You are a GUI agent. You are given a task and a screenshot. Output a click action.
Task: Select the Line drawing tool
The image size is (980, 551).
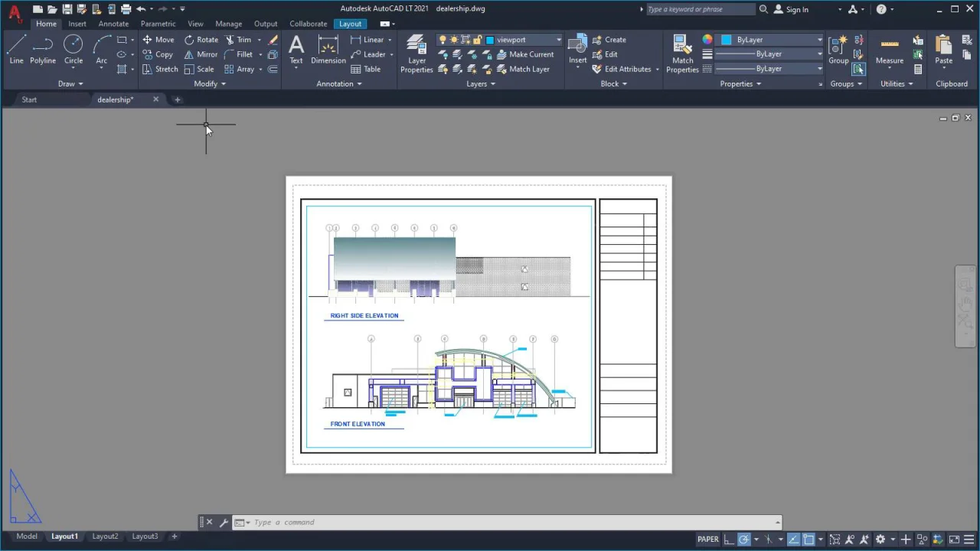(x=16, y=49)
